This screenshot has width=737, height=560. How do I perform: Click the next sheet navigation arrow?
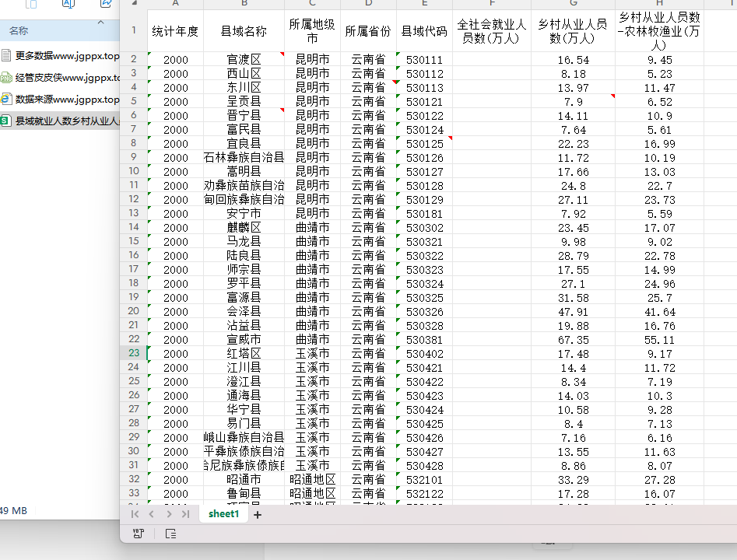tap(169, 514)
